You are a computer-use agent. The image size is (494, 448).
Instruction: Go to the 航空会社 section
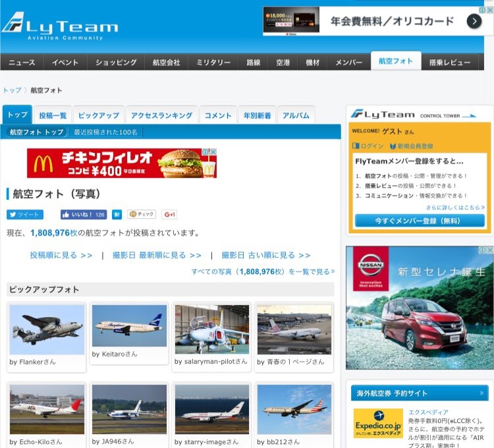(x=167, y=62)
